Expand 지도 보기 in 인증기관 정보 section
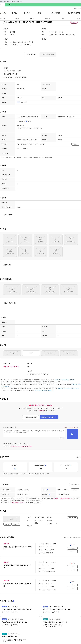This screenshot has width=81, height=644. pos(75,490)
